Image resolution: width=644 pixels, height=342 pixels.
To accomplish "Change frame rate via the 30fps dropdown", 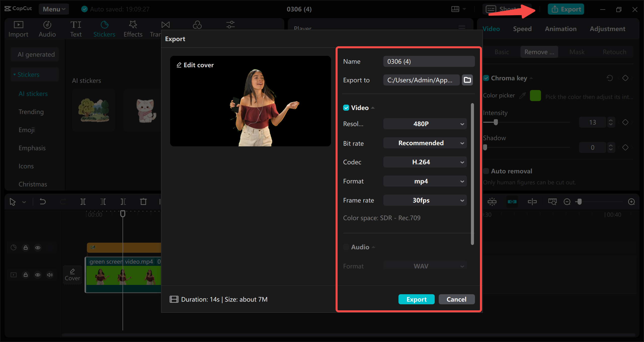I will click(425, 200).
